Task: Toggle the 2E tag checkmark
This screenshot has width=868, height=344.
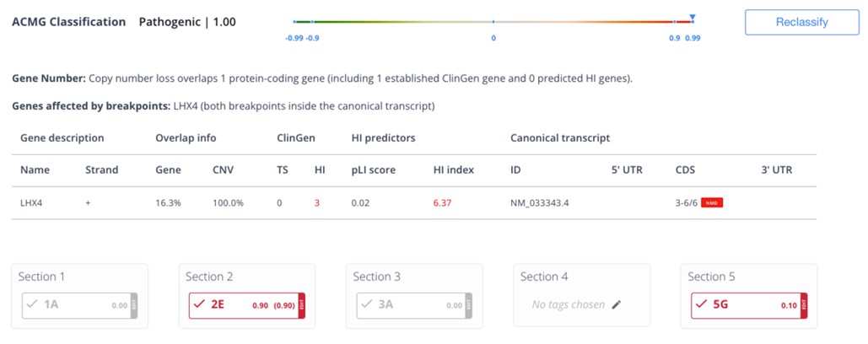Action: tap(199, 305)
